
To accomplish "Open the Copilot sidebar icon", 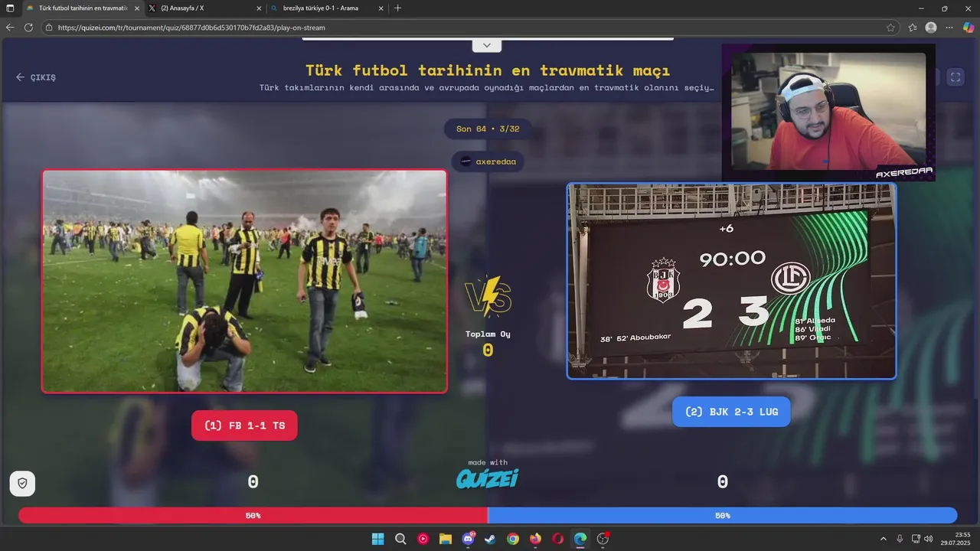I will click(968, 28).
